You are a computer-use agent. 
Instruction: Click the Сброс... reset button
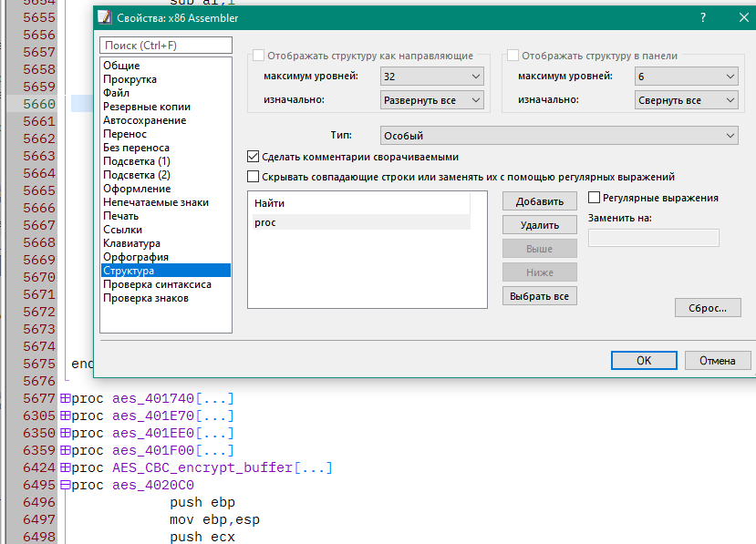(708, 308)
